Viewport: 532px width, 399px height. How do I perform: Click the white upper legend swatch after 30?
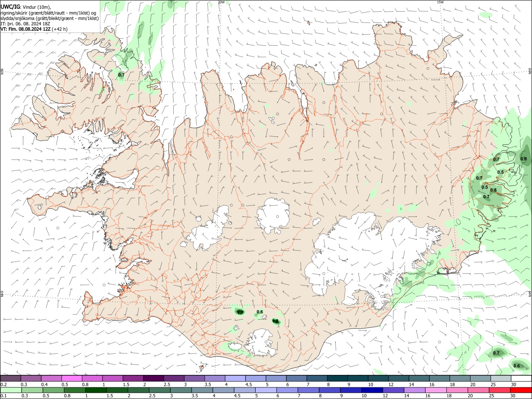(x=521, y=378)
